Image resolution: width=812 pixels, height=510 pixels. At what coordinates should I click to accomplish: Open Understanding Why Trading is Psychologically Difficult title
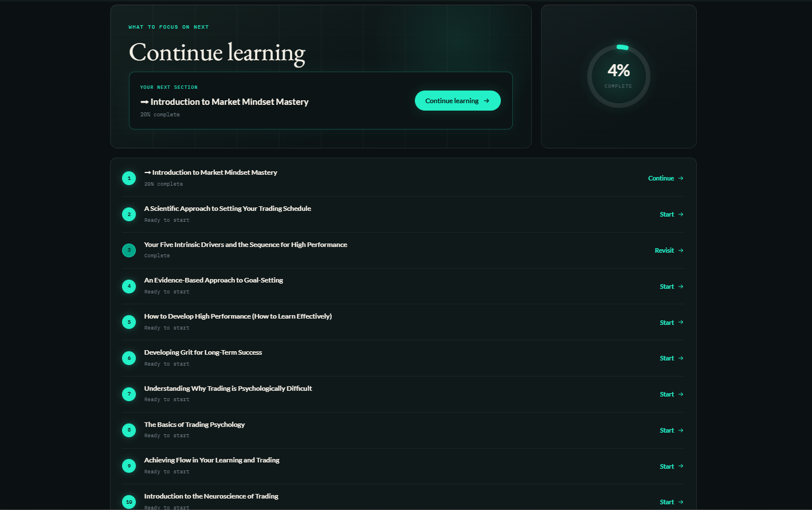(228, 389)
